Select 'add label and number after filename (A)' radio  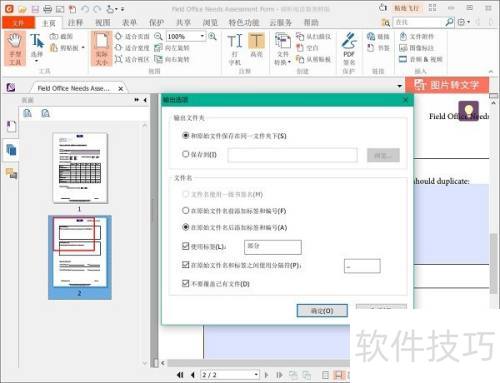186,227
